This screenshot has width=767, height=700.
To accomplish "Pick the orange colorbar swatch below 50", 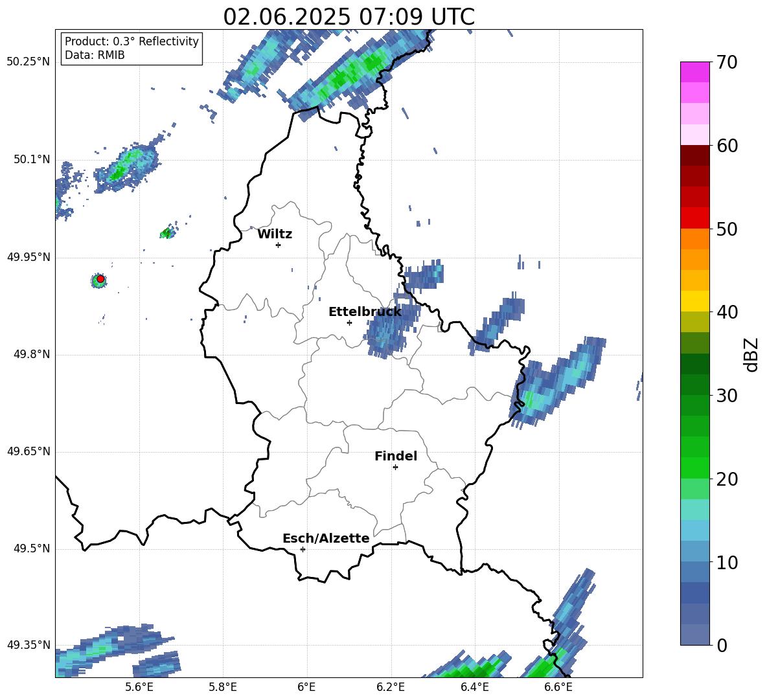I will (x=694, y=238).
